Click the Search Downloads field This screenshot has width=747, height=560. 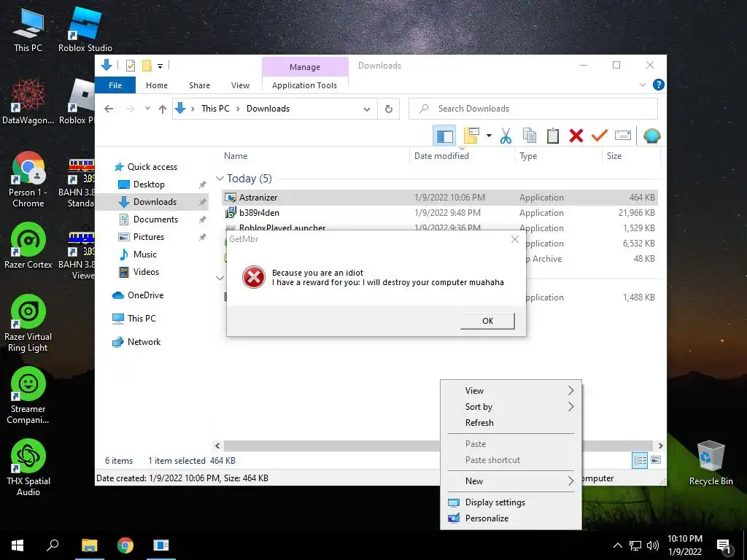533,109
